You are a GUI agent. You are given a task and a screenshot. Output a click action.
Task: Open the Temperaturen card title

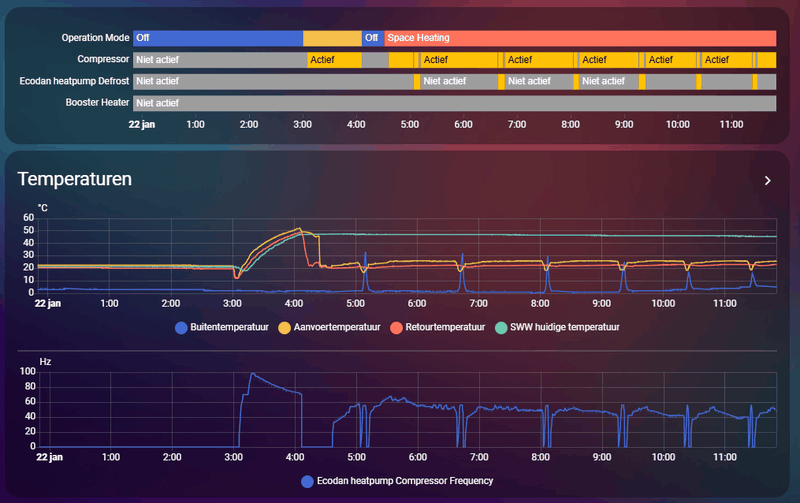(74, 179)
